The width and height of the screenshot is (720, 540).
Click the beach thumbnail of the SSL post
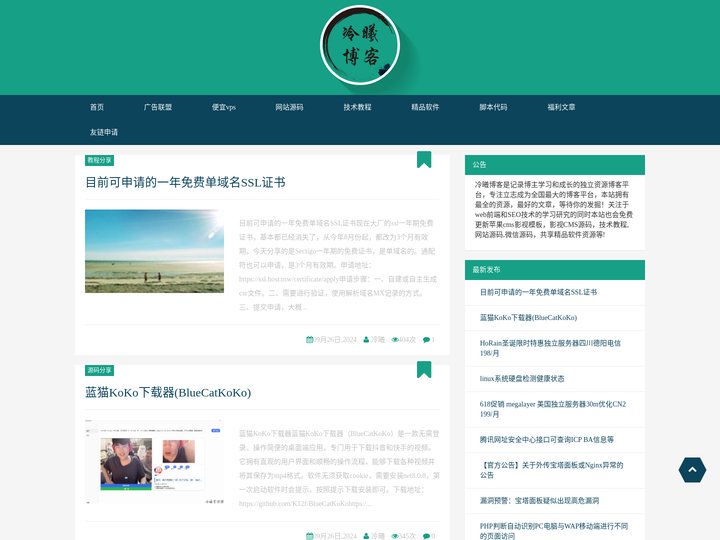click(154, 251)
